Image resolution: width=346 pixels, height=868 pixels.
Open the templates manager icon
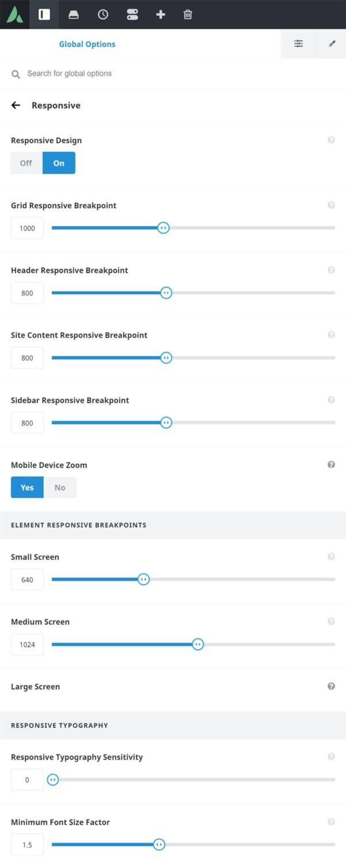131,15
